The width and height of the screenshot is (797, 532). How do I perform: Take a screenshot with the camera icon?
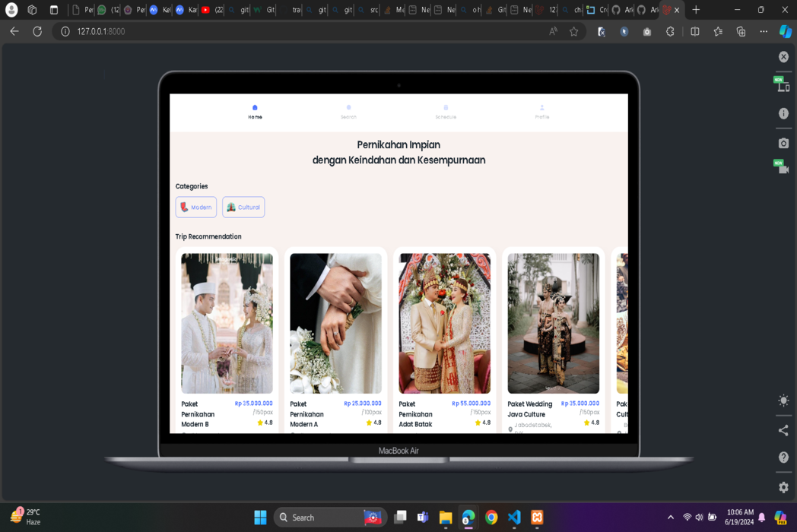click(x=783, y=144)
